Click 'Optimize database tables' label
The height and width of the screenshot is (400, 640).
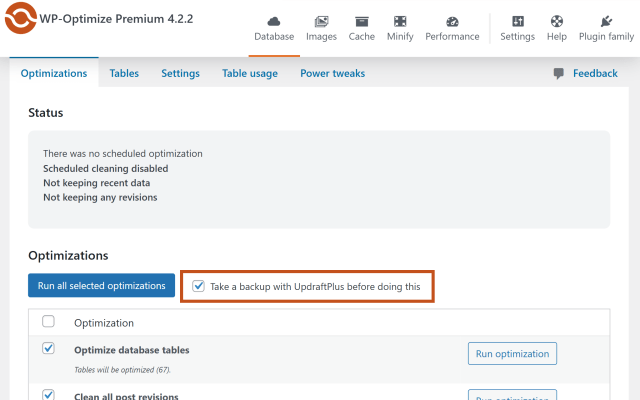[x=131, y=350]
